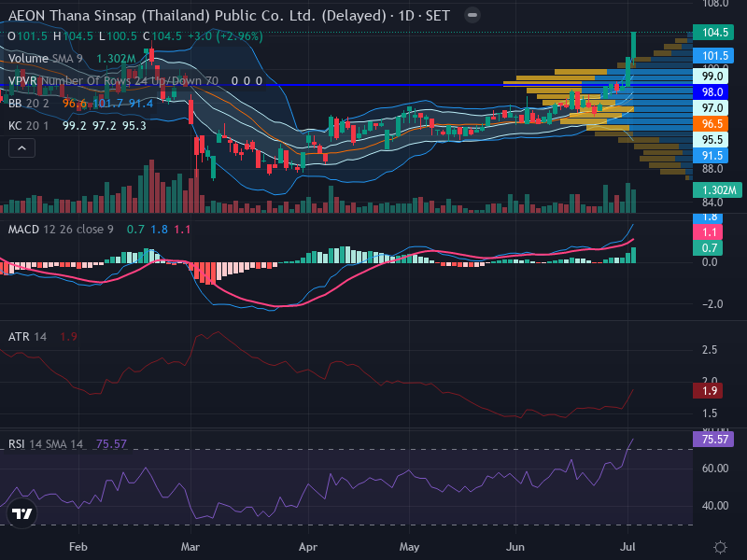Screen dimensions: 747x560
Task: Click the 1D interval in chart title
Action: coord(406,16)
